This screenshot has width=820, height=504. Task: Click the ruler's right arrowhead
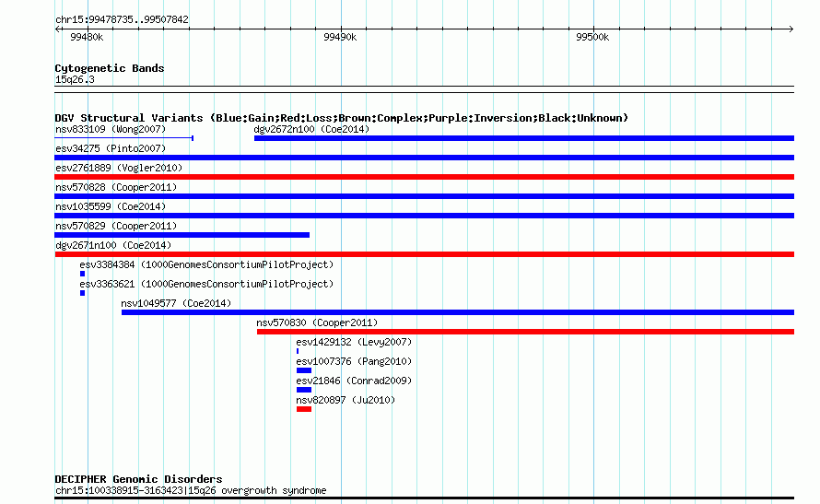(791, 29)
